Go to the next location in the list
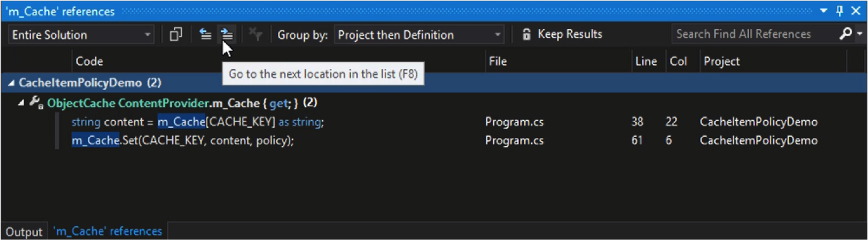This screenshot has width=868, height=240. (226, 35)
